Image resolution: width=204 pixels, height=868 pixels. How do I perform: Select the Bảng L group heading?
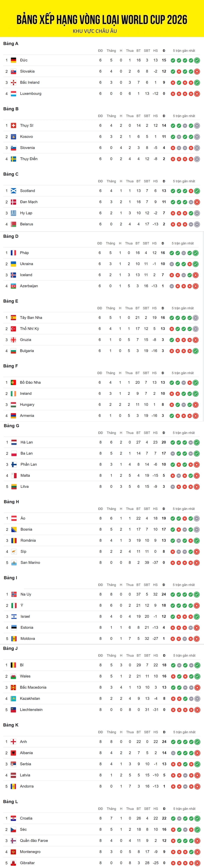coord(11,802)
